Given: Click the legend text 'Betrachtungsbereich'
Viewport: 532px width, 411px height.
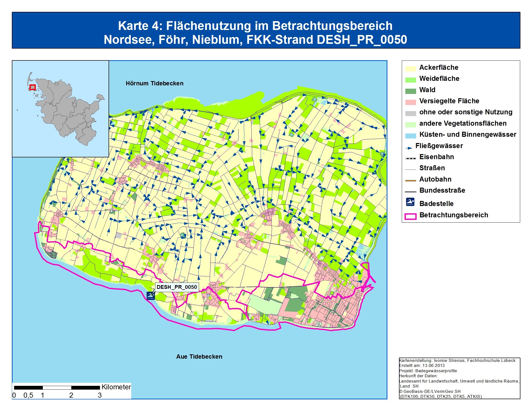Looking at the screenshot, I should [454, 215].
